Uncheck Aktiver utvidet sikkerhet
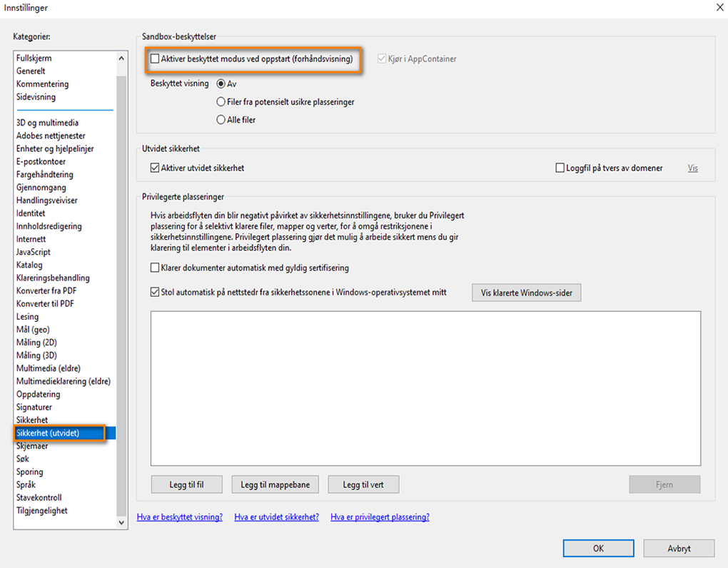This screenshot has width=728, height=568. [155, 168]
